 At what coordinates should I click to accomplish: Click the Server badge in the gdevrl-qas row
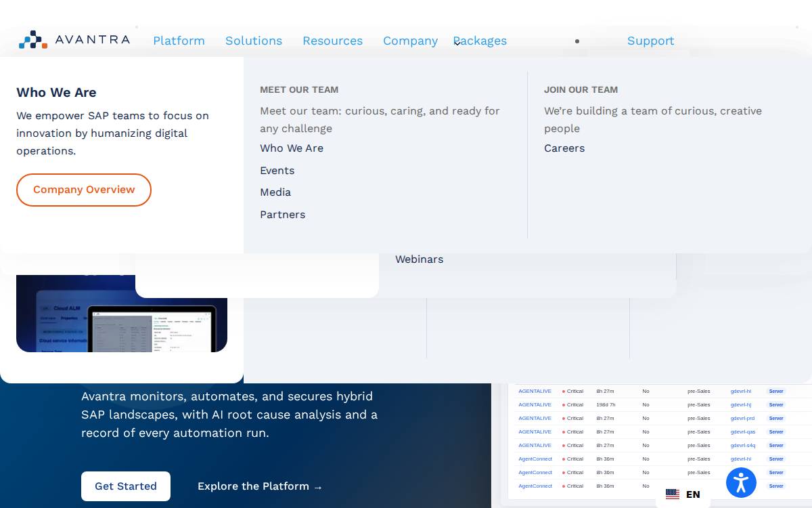tap(775, 431)
